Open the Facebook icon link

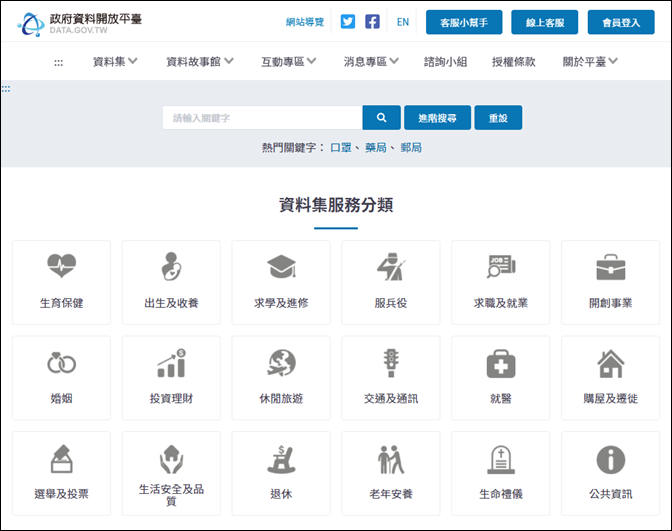(372, 21)
